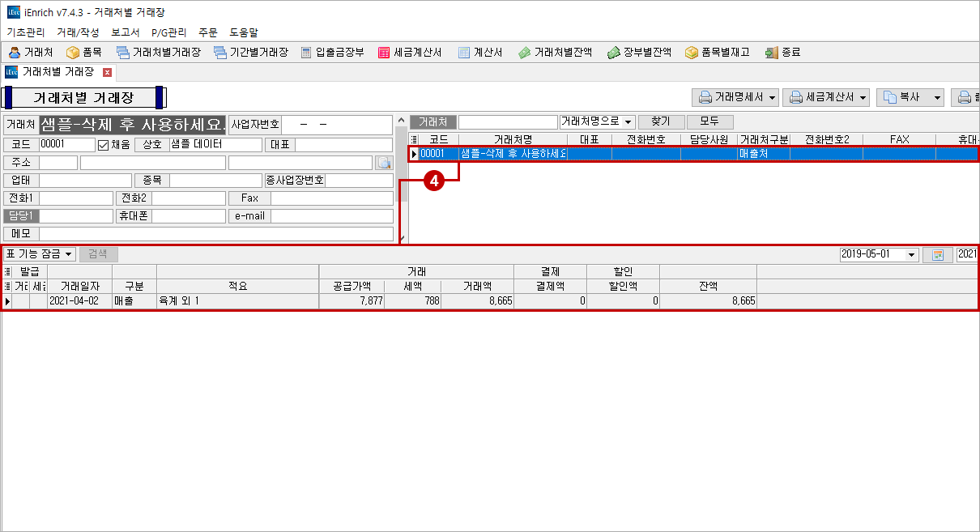The image size is (980, 532).
Task: Click the 잔액 column header
Action: [x=709, y=287]
